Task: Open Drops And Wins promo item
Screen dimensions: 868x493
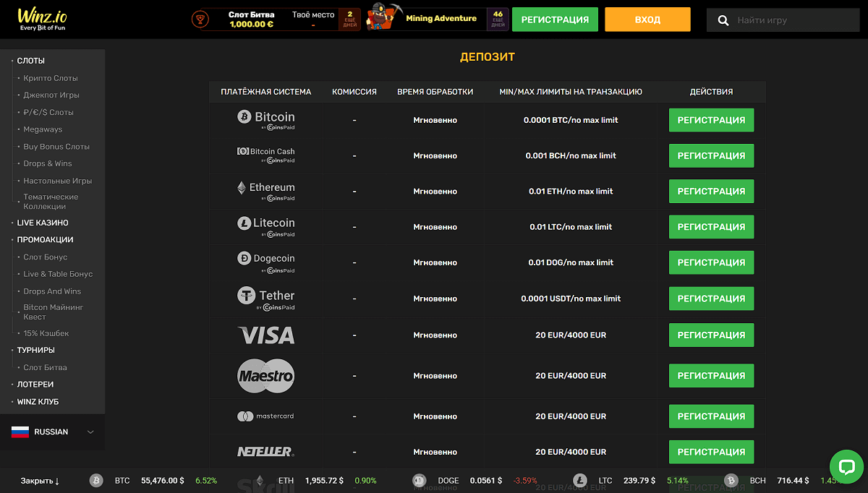Action: point(52,291)
